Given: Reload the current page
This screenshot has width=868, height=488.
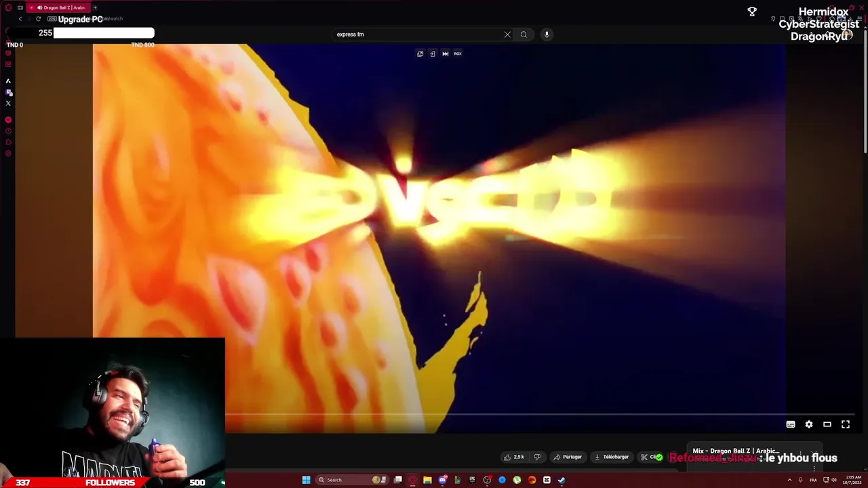Looking at the screenshot, I should [x=38, y=19].
